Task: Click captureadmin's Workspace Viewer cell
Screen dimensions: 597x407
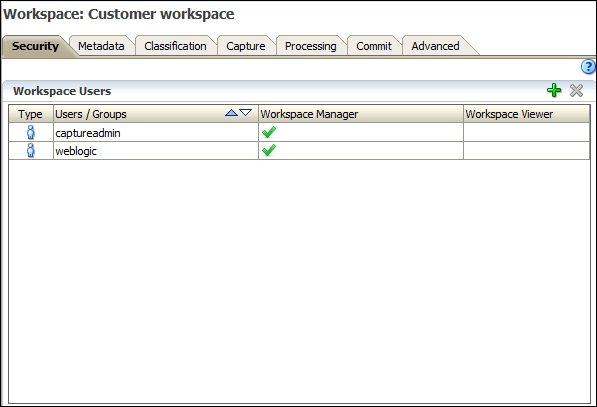Action: pyautogui.click(x=527, y=132)
